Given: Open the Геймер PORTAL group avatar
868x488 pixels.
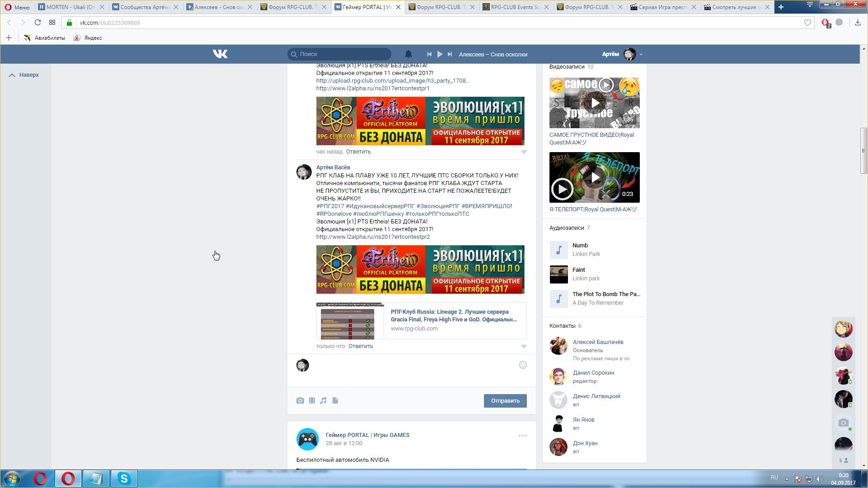Looking at the screenshot, I should (x=308, y=439).
